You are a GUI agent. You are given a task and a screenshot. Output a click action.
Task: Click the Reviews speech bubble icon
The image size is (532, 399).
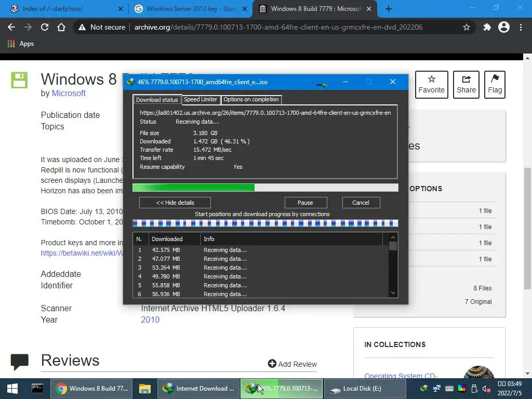pyautogui.click(x=19, y=362)
